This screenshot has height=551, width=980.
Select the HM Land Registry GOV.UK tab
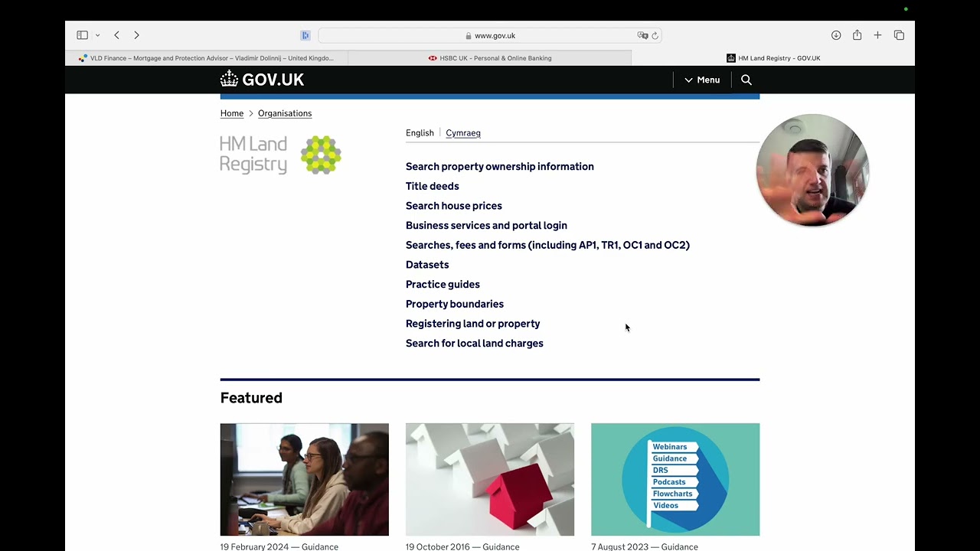pyautogui.click(x=773, y=58)
